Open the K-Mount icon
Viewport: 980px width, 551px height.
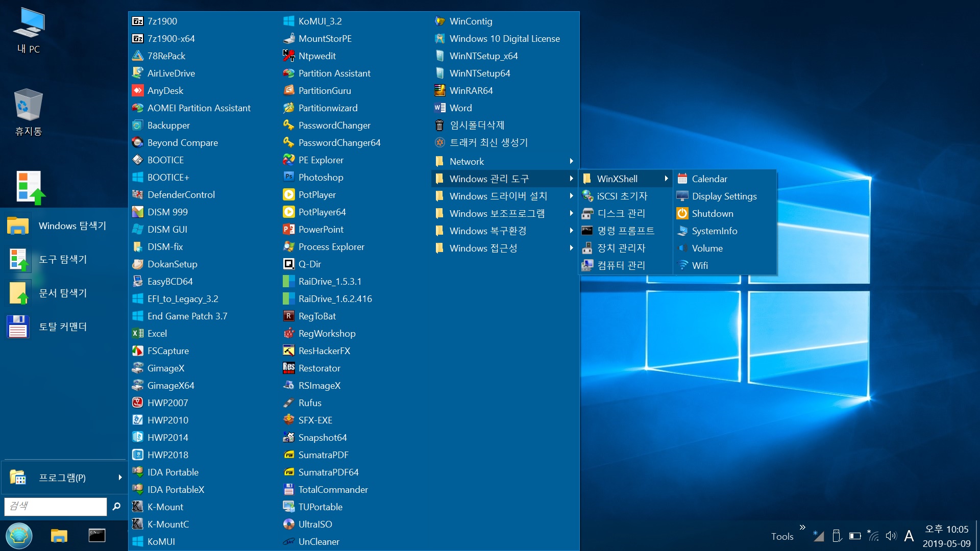(138, 507)
